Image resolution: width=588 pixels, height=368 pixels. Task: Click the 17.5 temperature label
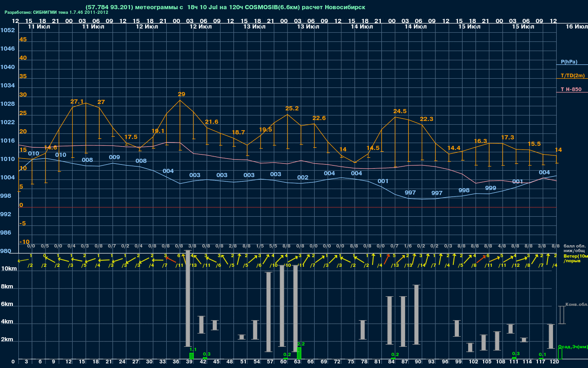pyautogui.click(x=131, y=137)
